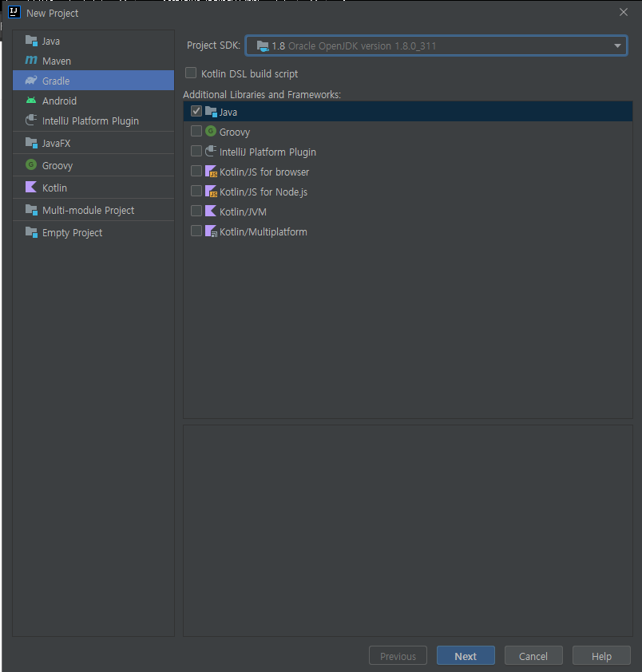Viewport: 642px width, 672px height.
Task: Open the Project SDK dropdown arrow
Action: point(617,45)
